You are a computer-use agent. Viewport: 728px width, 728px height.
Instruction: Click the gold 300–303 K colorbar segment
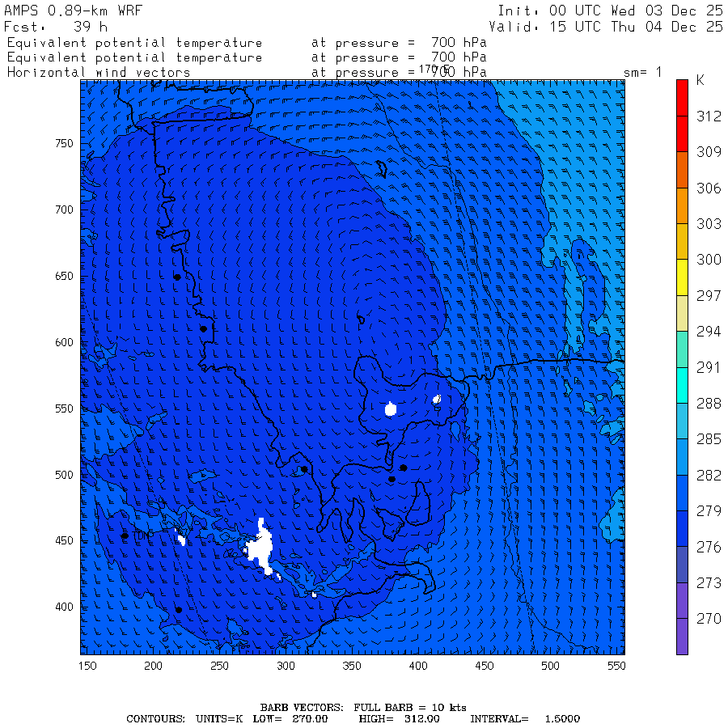(x=682, y=241)
